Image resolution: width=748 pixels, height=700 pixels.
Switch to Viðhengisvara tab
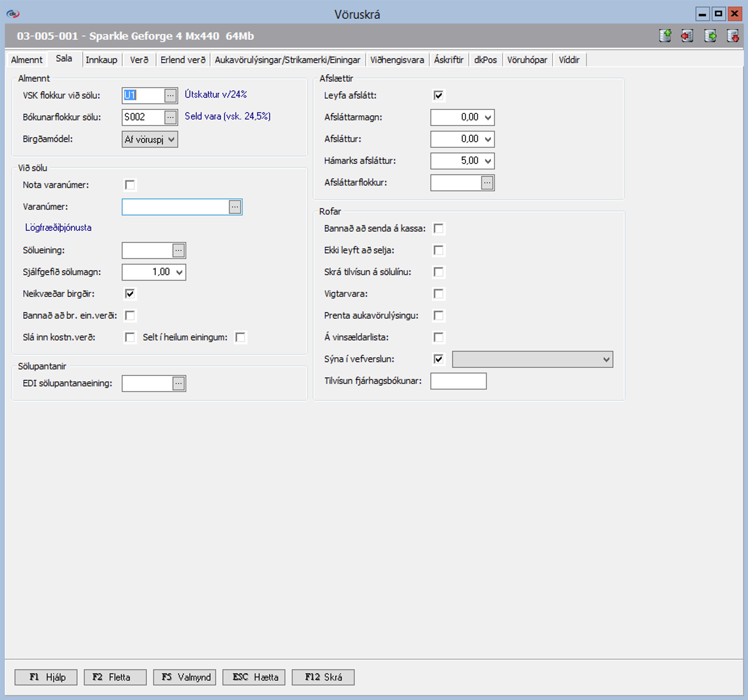(x=397, y=60)
